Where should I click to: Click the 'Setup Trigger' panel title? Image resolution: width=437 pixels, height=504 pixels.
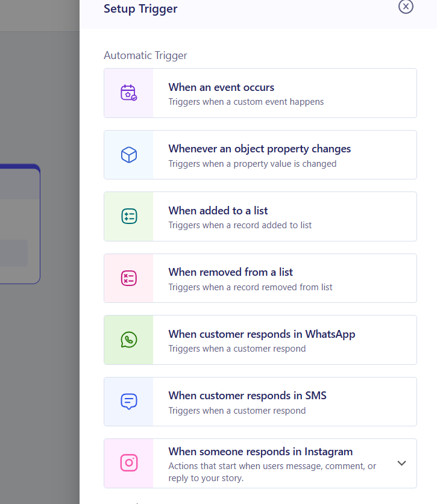140,8
